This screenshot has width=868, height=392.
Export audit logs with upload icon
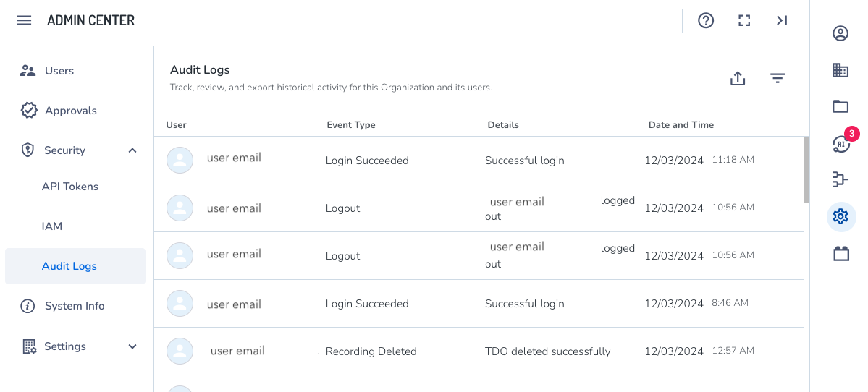pyautogui.click(x=738, y=78)
